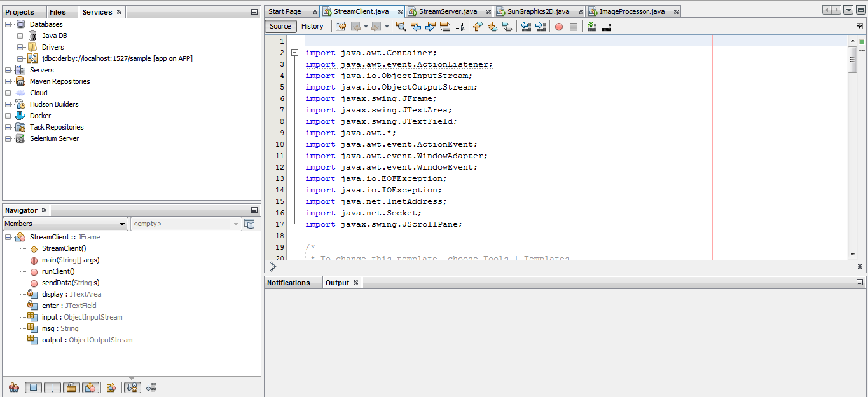Open the Members dropdown in Navigator
Image resolution: width=868 pixels, height=397 pixels.
[x=65, y=224]
